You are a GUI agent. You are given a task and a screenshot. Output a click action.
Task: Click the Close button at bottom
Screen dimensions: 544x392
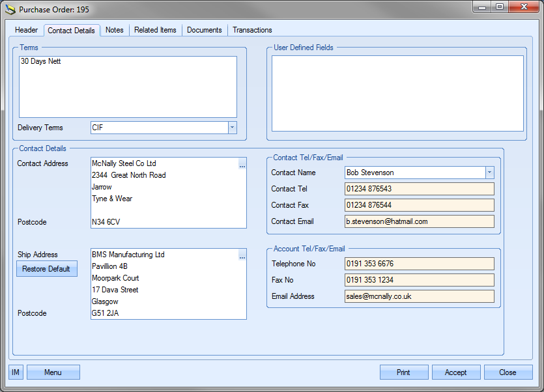tap(508, 372)
